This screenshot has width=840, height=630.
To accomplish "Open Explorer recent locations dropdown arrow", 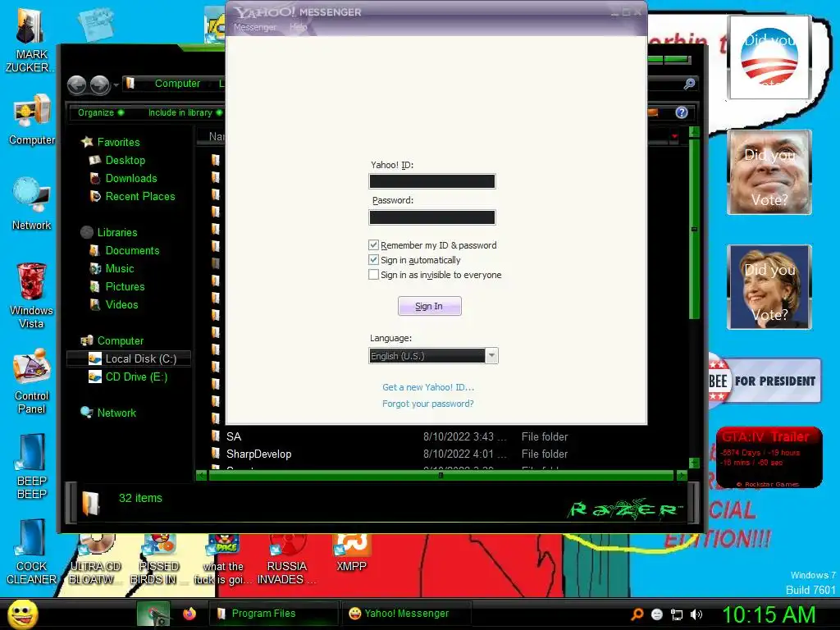I will point(116,85).
